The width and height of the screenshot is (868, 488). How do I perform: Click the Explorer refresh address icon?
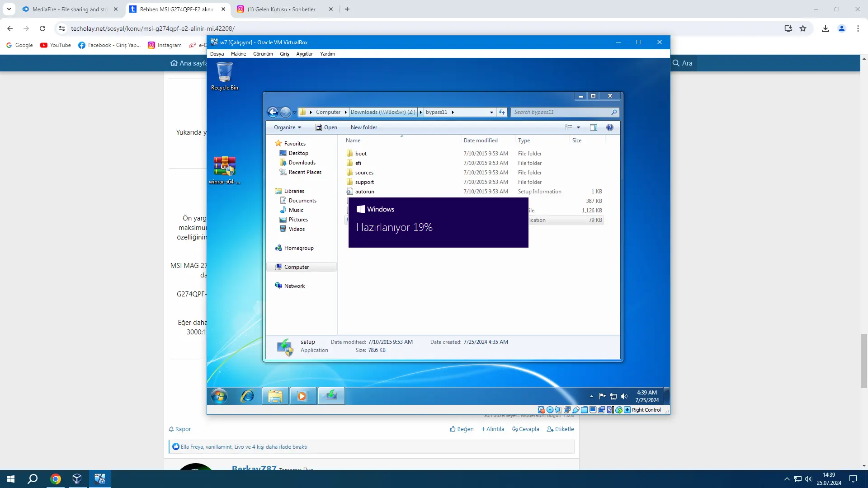[x=502, y=112]
